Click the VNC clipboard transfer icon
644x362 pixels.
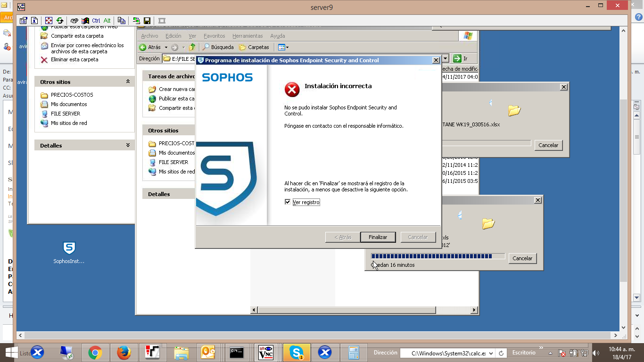click(x=122, y=20)
